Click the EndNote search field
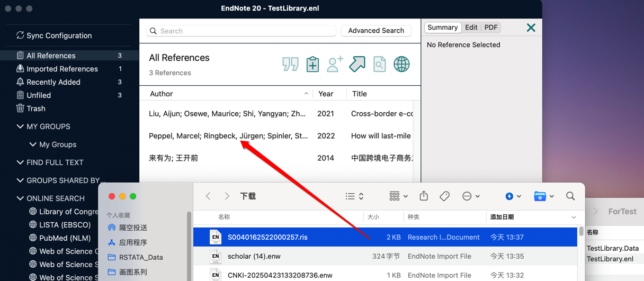Image resolution: width=644 pixels, height=281 pixels. point(241,31)
